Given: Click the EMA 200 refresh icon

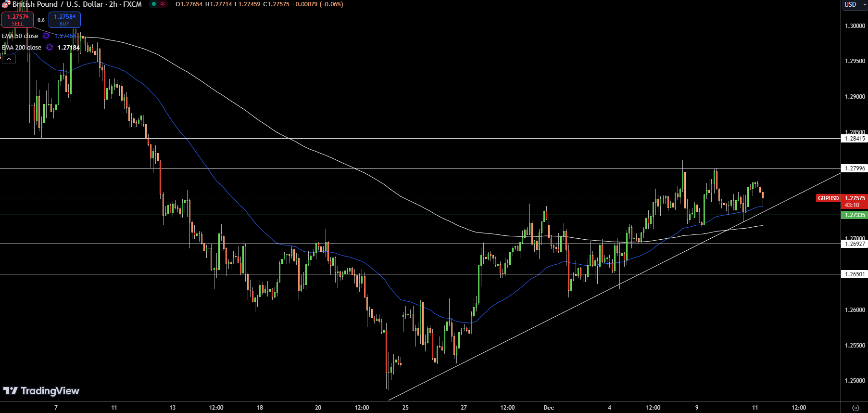Looking at the screenshot, I should tap(50, 47).
